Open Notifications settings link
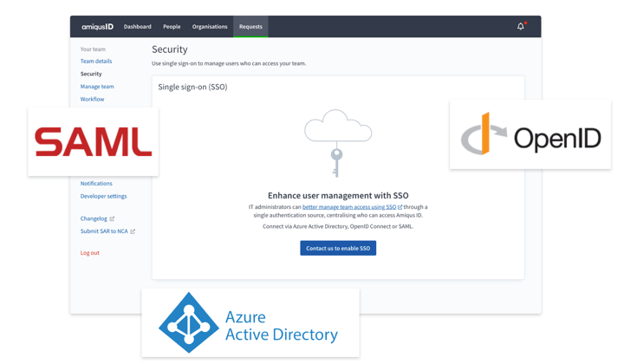Screen dimensions: 624x364 tap(96, 184)
